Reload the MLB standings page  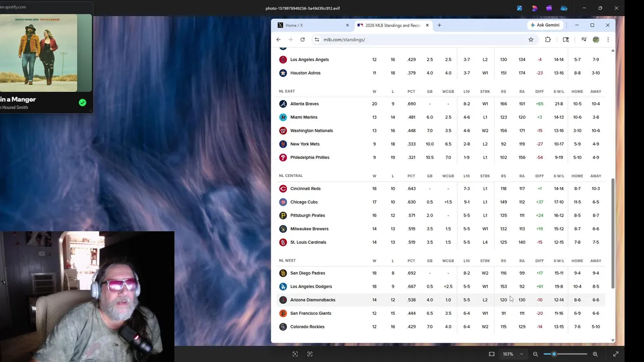pyautogui.click(x=302, y=39)
